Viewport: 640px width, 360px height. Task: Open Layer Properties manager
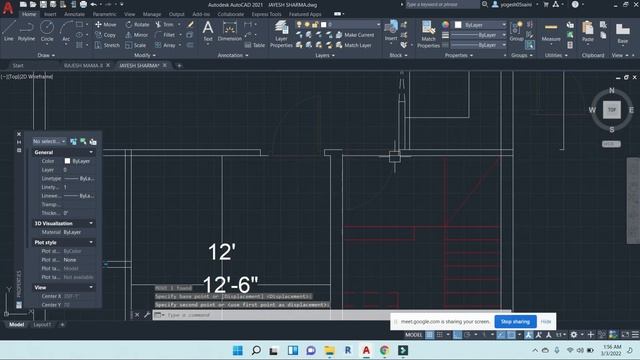click(281, 34)
